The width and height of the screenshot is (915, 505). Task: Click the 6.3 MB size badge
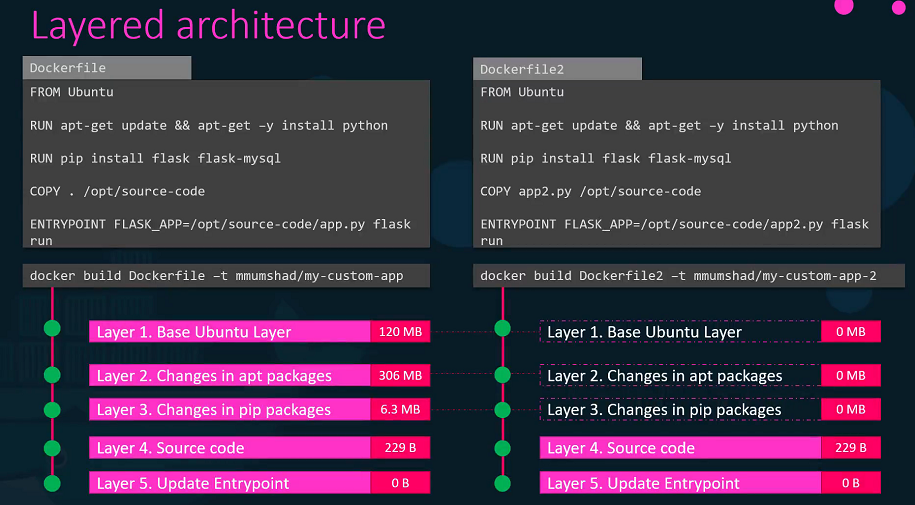400,409
